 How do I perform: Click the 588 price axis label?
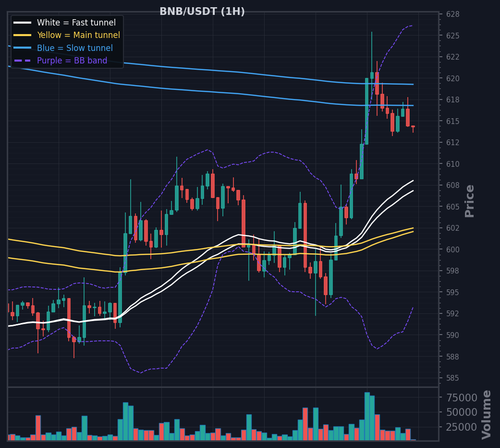pyautogui.click(x=453, y=357)
